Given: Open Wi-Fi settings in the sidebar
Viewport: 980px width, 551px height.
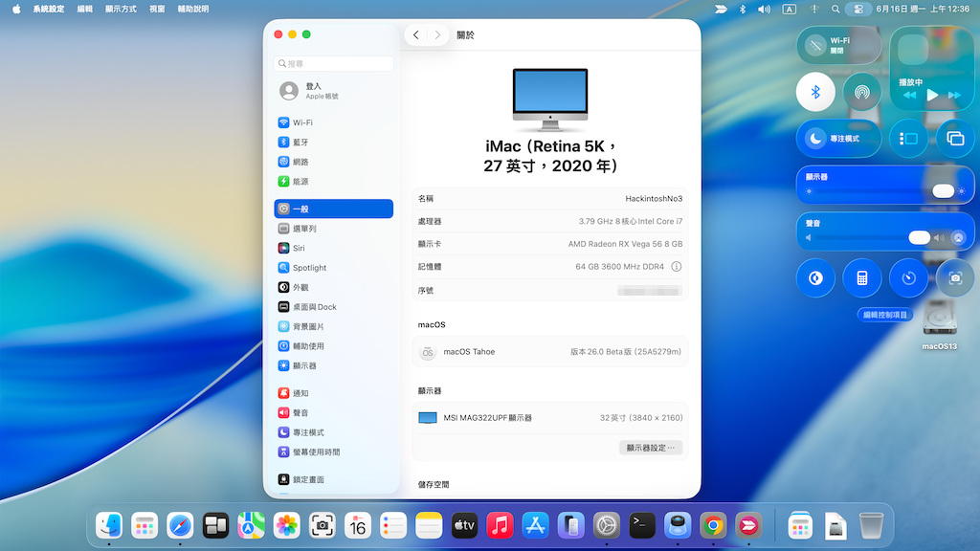Looking at the screenshot, I should (333, 122).
